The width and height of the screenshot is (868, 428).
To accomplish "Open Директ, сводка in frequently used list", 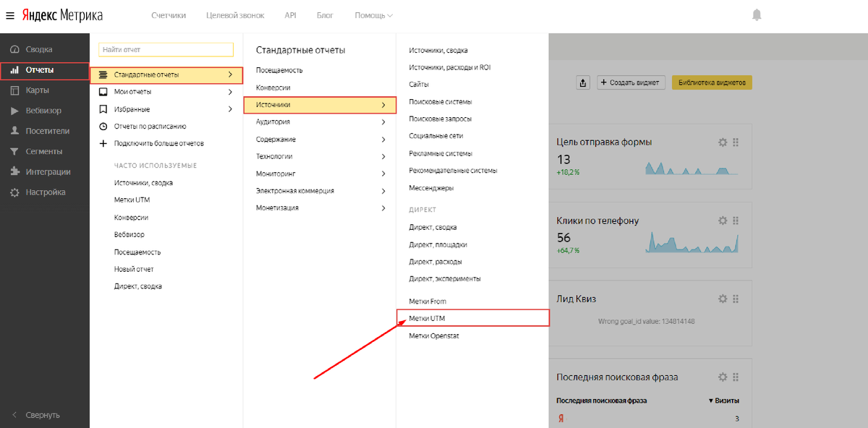I will click(137, 286).
